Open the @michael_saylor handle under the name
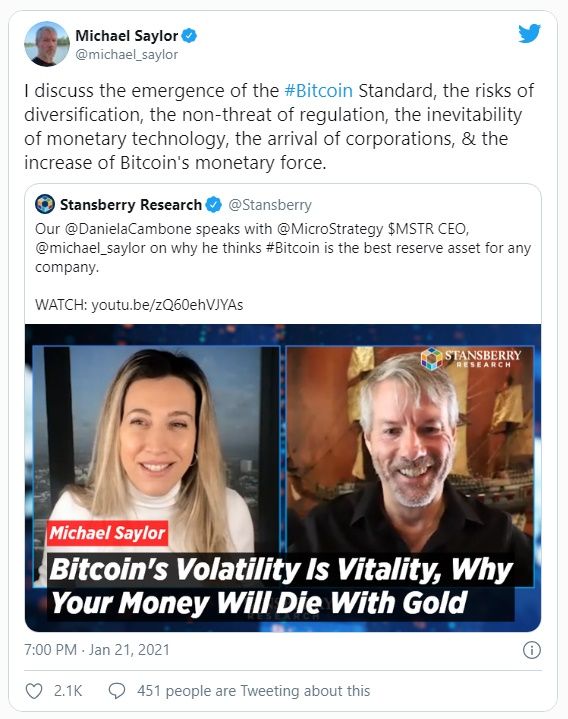This screenshot has width=568, height=719. click(x=127, y=55)
